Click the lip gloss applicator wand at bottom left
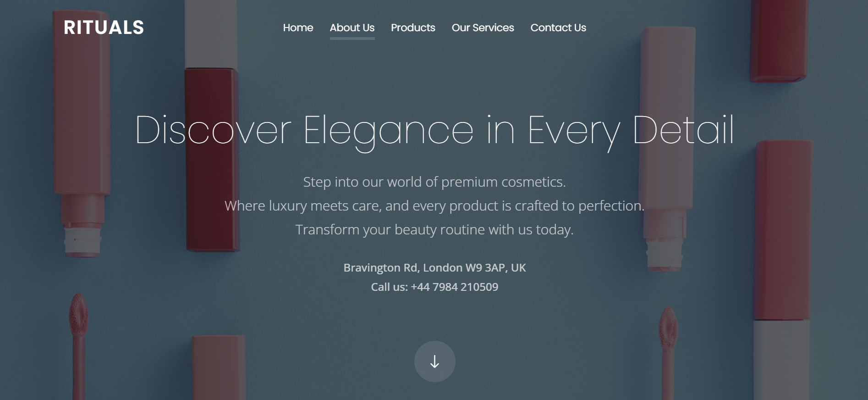Viewport: 868px width, 400px height. [x=78, y=346]
